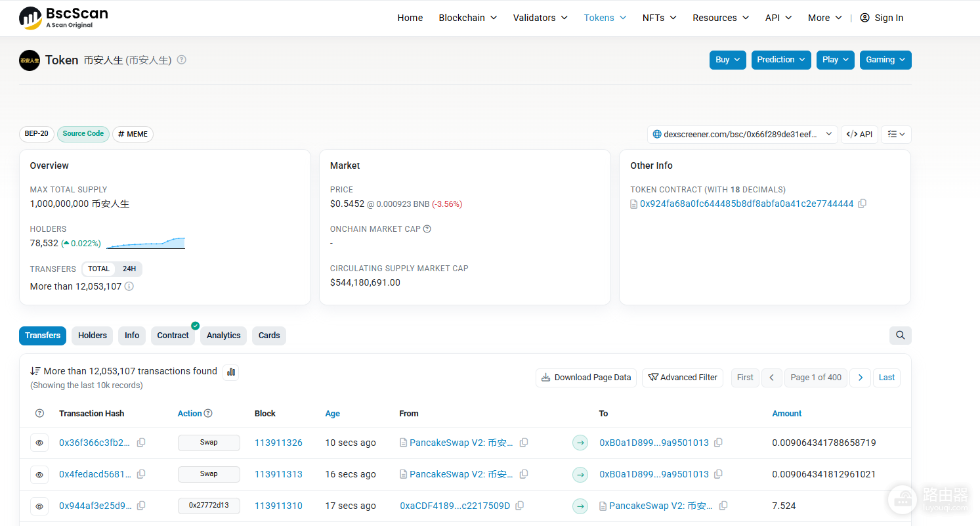The height and width of the screenshot is (526, 980).
Task: Click the Download Page Data button
Action: click(586, 378)
